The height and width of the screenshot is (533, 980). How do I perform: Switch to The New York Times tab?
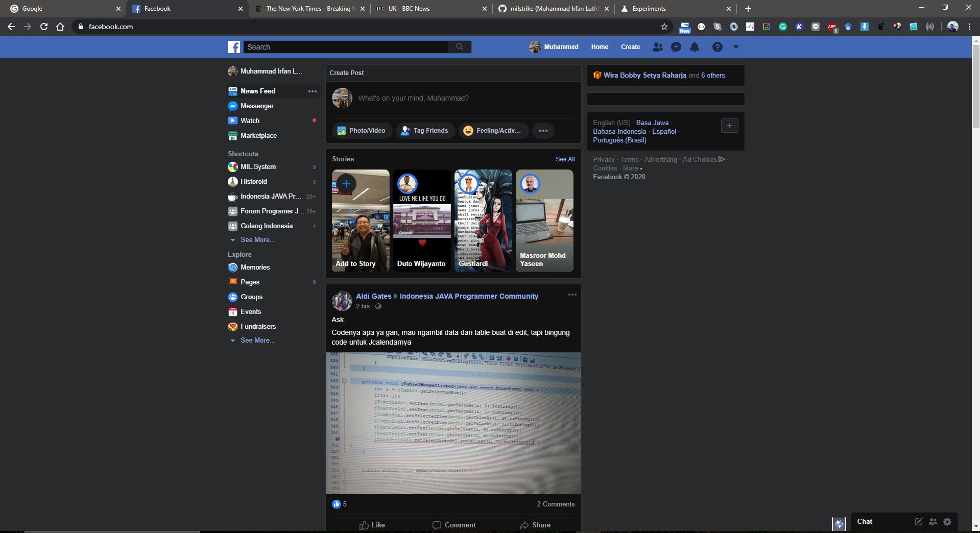[x=310, y=9]
